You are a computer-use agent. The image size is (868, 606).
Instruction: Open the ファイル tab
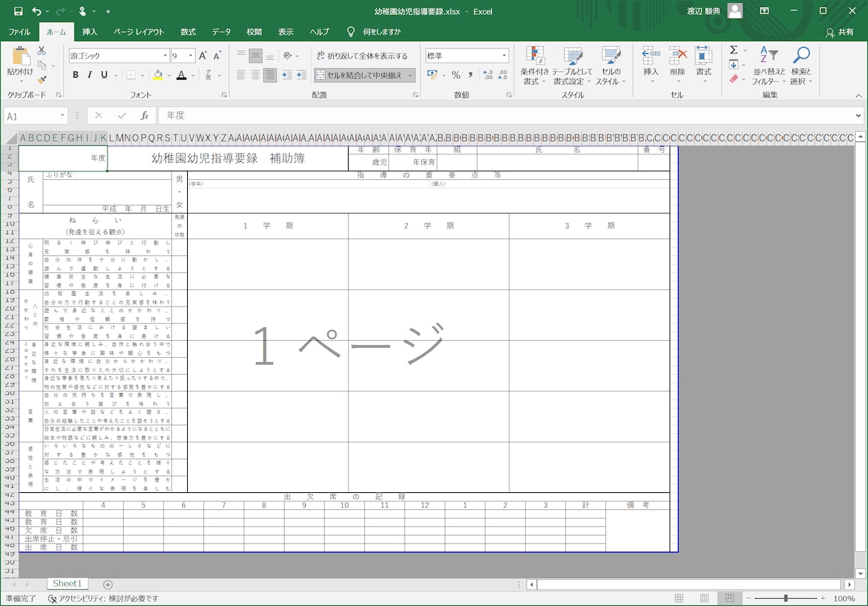pos(19,32)
